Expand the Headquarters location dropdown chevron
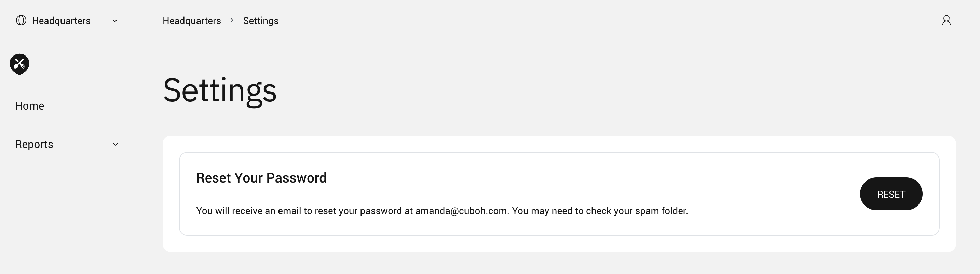 click(x=114, y=21)
